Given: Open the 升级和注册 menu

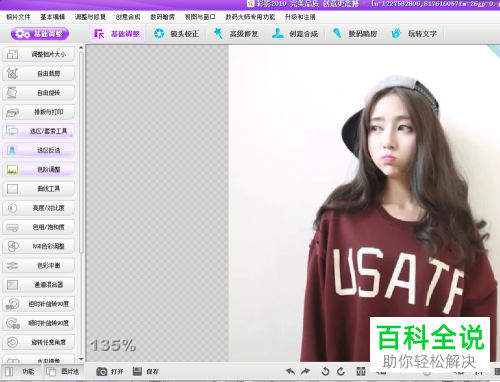Looking at the screenshot, I should coord(300,17).
